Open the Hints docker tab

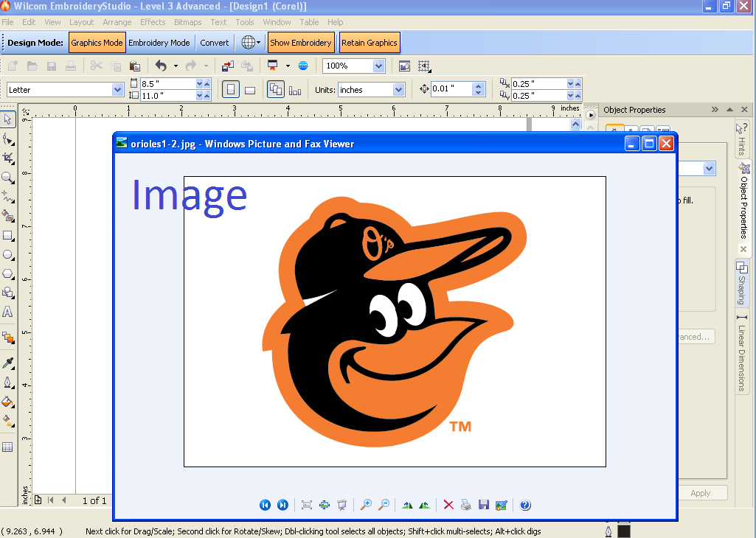(741, 139)
